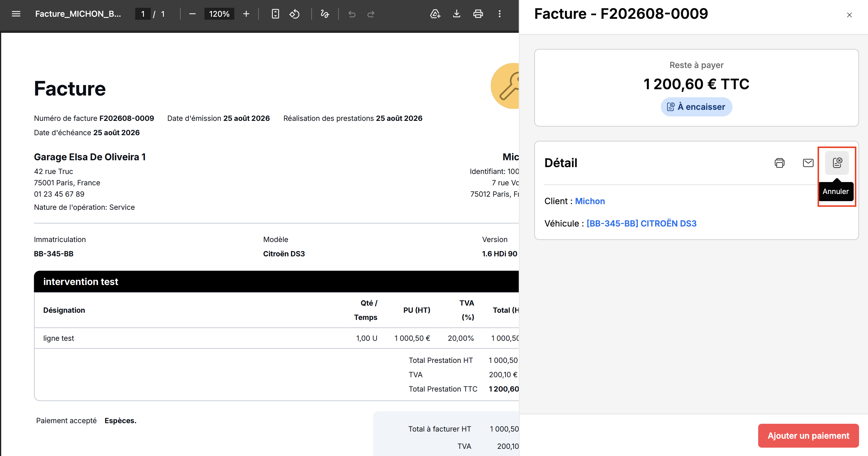Click the phone number 01 23 45 67 89
868x456 pixels.
point(59,194)
